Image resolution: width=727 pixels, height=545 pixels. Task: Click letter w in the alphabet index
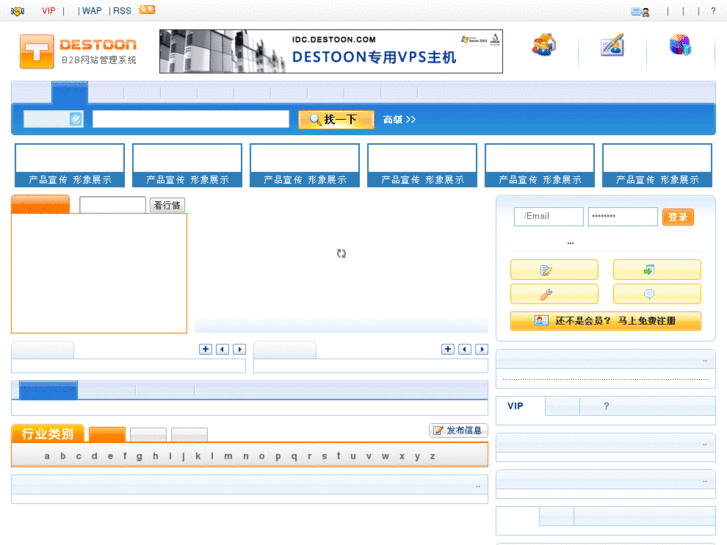click(385, 456)
